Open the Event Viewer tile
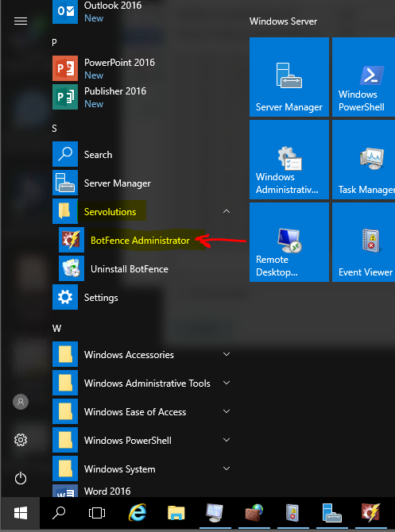Viewport: 395px width, 532px height. pyautogui.click(x=363, y=242)
